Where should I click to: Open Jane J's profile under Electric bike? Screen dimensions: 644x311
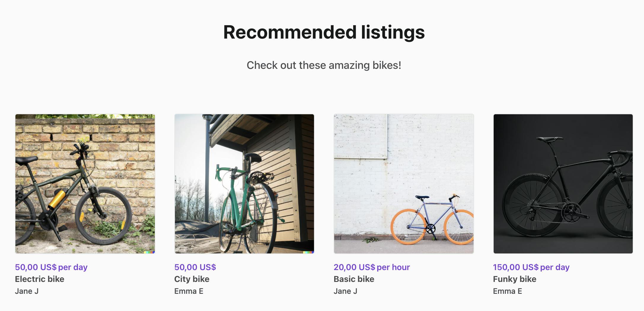27,291
